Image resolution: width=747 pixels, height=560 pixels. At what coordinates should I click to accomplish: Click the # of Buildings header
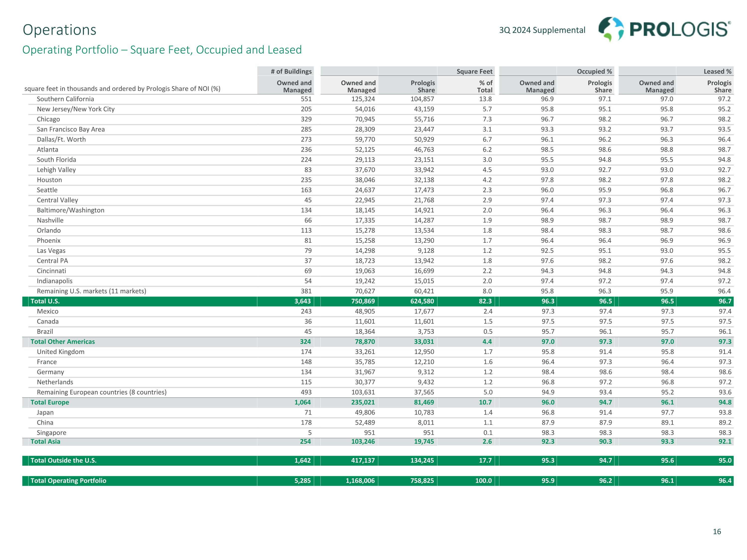click(291, 71)
